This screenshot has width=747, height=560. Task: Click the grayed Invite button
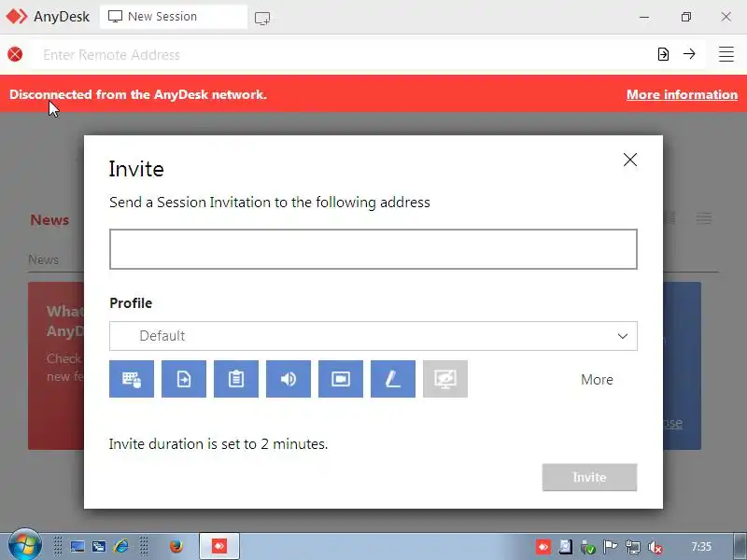pos(589,477)
